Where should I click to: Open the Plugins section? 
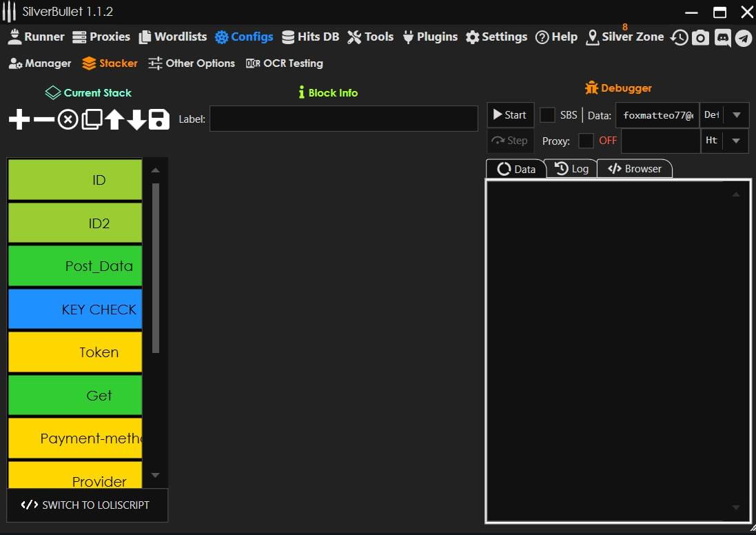coord(430,37)
